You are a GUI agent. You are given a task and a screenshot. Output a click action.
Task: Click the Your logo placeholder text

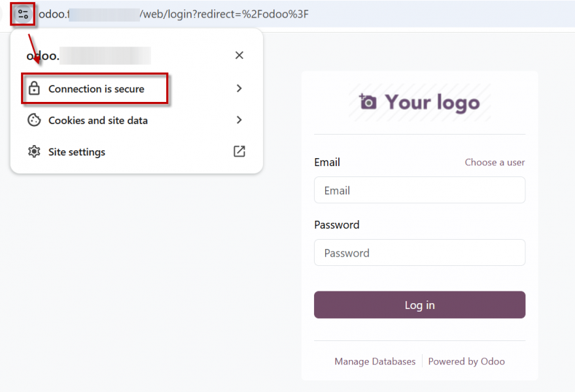432,102
